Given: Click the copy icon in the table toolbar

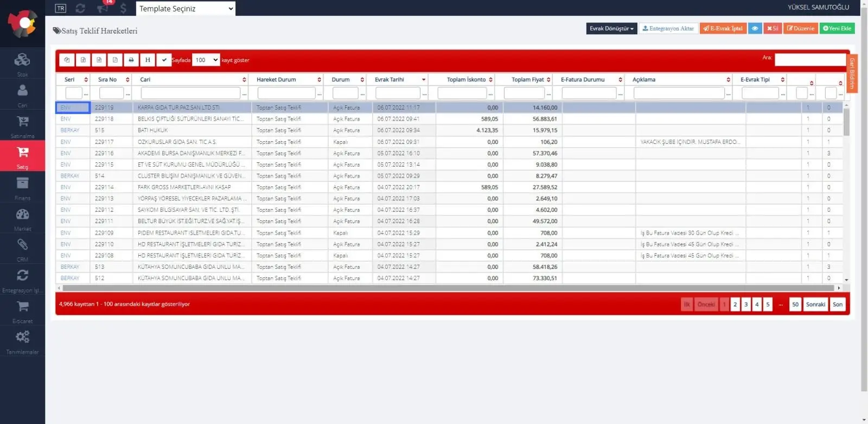Looking at the screenshot, I should point(67,60).
